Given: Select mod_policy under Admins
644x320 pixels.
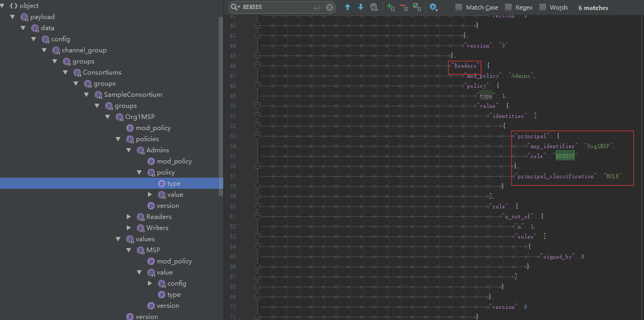Looking at the screenshot, I should click(x=174, y=161).
